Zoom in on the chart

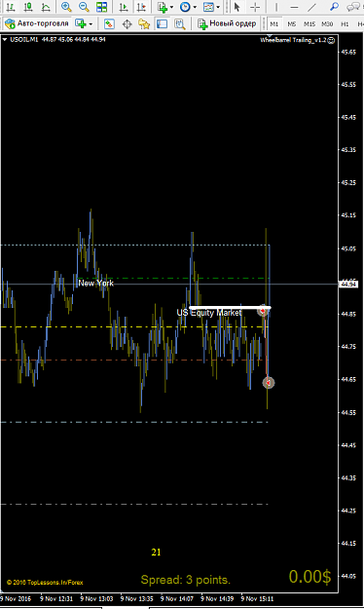pos(67,7)
